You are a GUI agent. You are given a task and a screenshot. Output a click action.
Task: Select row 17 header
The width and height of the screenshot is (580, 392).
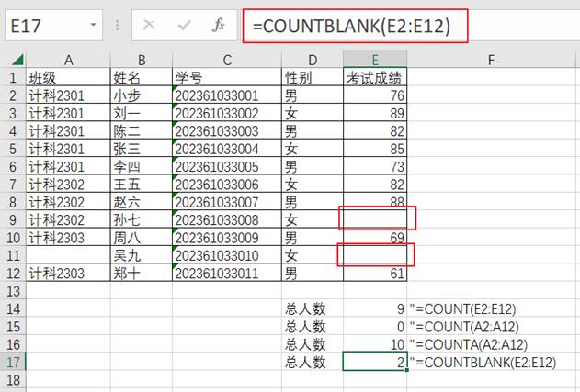pos(12,362)
